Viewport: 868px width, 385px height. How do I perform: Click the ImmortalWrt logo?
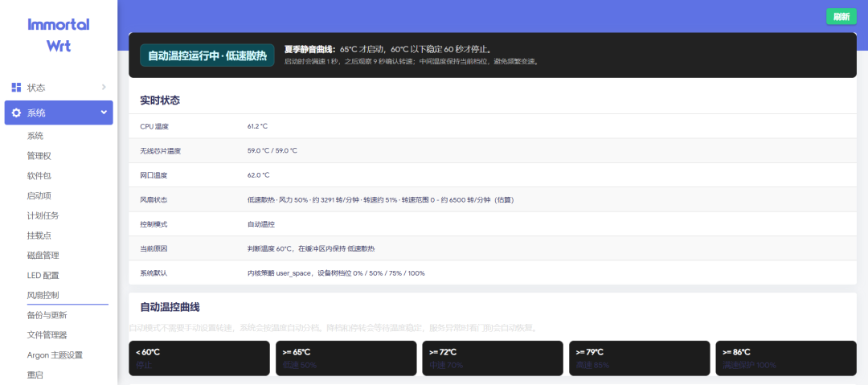[59, 35]
